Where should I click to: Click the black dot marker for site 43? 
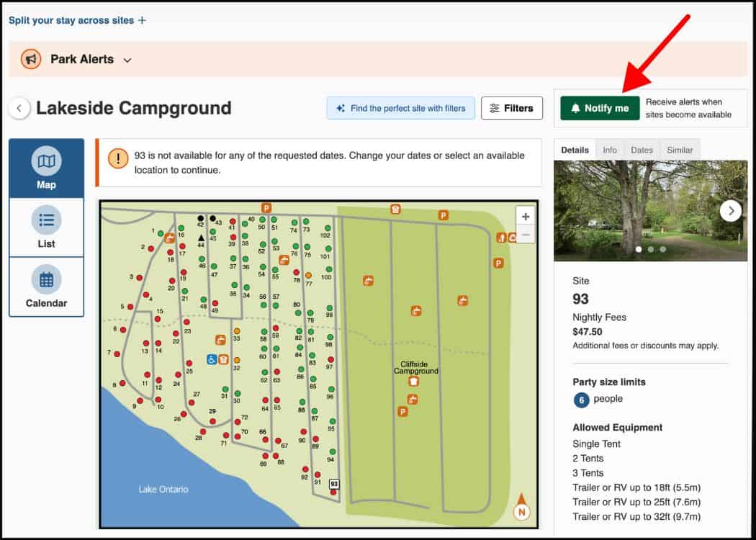pyautogui.click(x=212, y=218)
